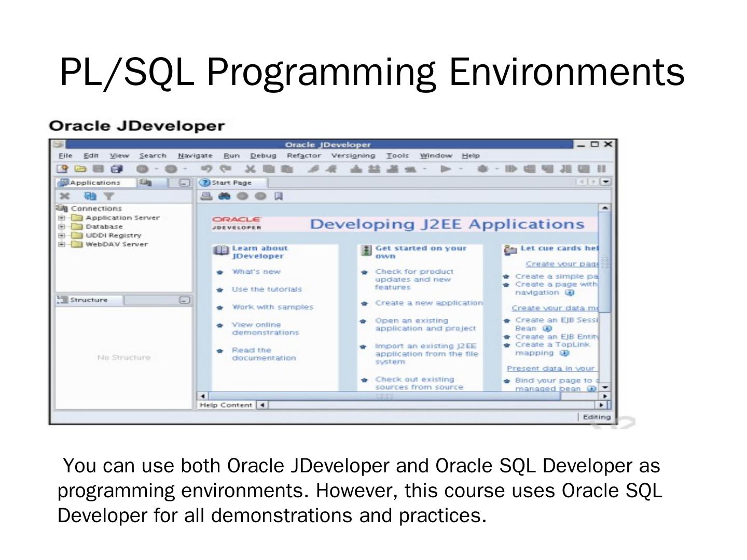The image size is (747, 560).
Task: Open the Navigate menu
Action: point(195,156)
